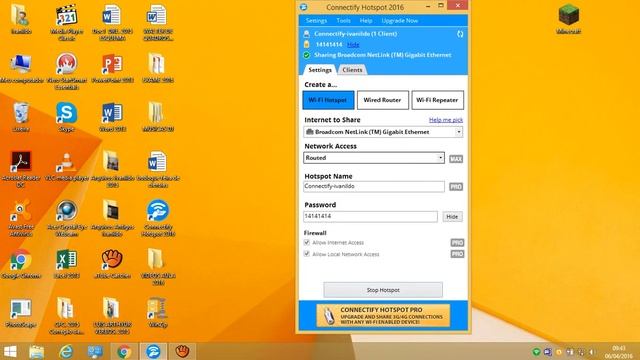Screen dimensions: 640x360
Task: Click the Stop Hotspot button
Action: pyautogui.click(x=383, y=290)
